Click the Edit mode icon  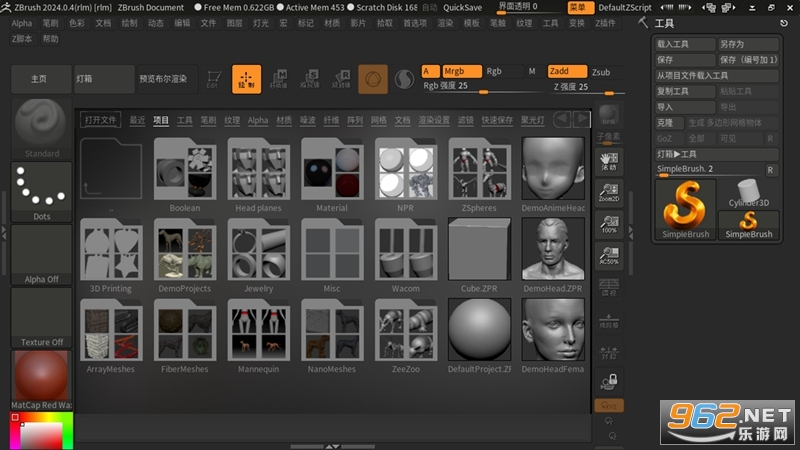213,79
